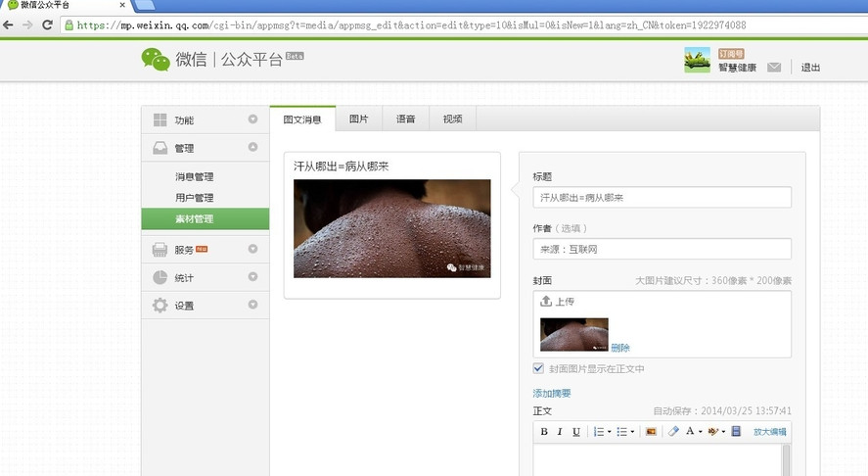Open numbered list style dropdown arrow
The height and width of the screenshot is (476, 868).
pyautogui.click(x=609, y=432)
